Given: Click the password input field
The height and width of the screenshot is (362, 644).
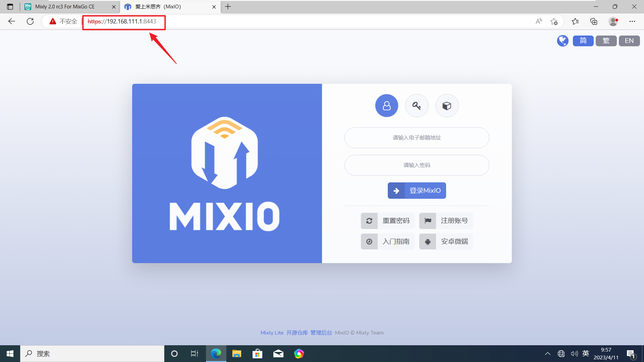Looking at the screenshot, I should click(x=417, y=165).
